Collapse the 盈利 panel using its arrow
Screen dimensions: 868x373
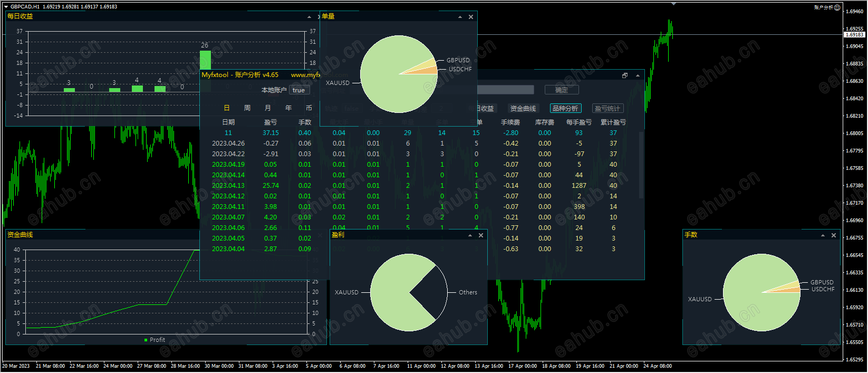pyautogui.click(x=470, y=235)
